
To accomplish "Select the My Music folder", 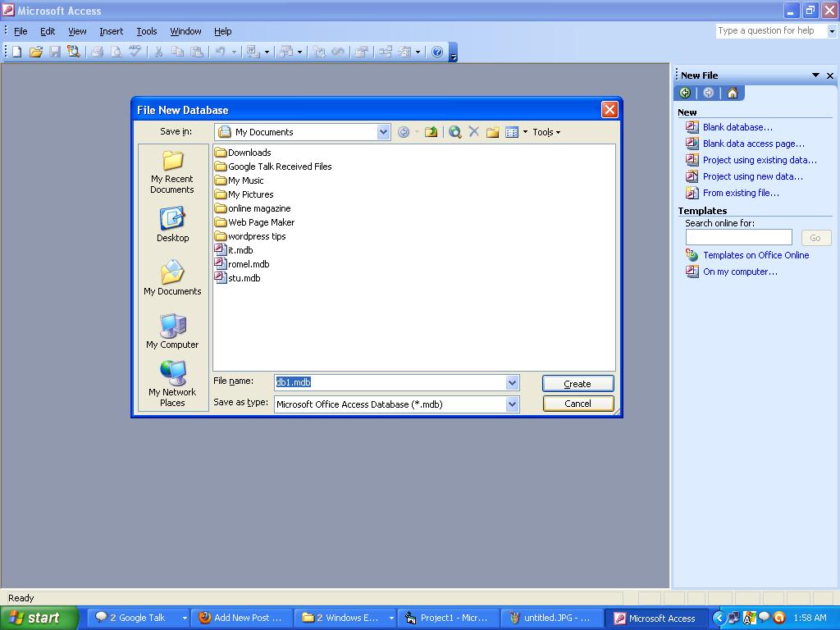I will point(239,180).
